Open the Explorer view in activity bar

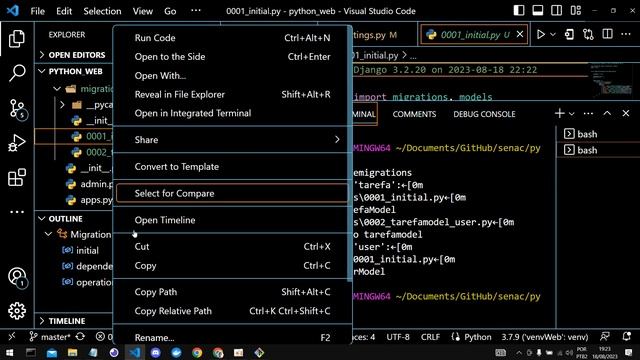(x=17, y=39)
